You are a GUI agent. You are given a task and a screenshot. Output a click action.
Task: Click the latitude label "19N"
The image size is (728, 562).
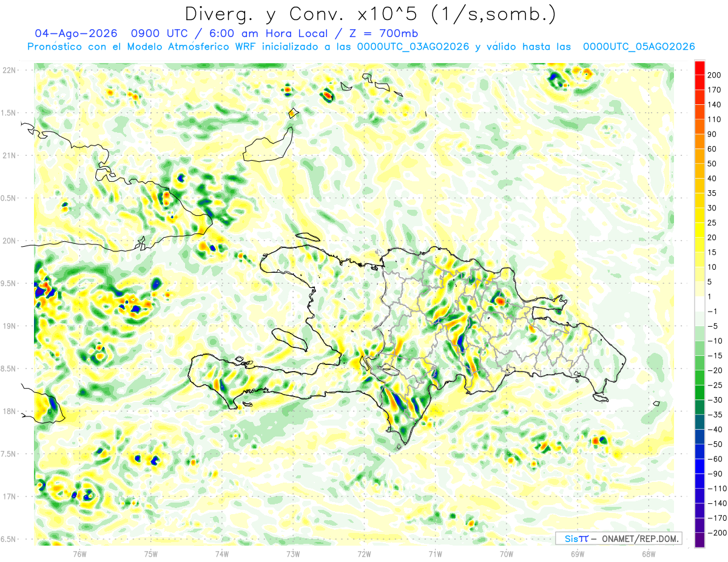pyautogui.click(x=9, y=326)
